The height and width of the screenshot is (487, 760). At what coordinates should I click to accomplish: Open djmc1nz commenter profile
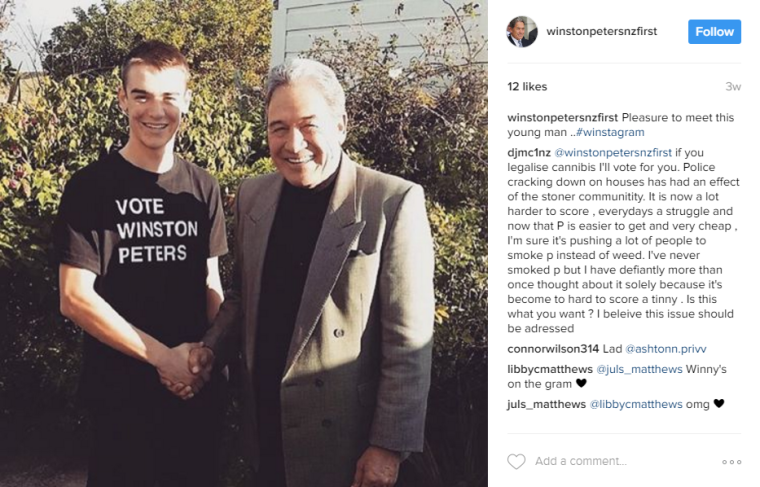coord(529,153)
